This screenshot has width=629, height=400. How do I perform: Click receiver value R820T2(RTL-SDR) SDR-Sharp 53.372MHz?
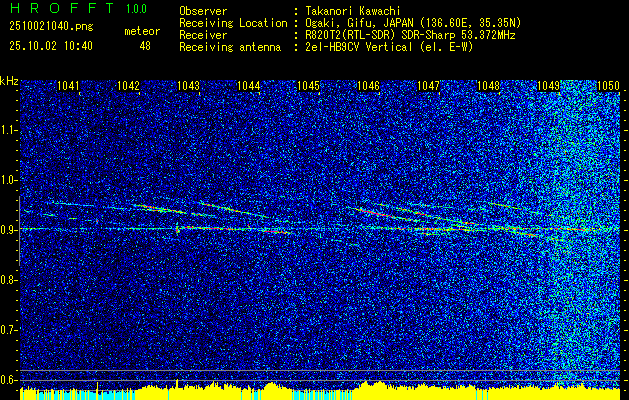coord(410,35)
